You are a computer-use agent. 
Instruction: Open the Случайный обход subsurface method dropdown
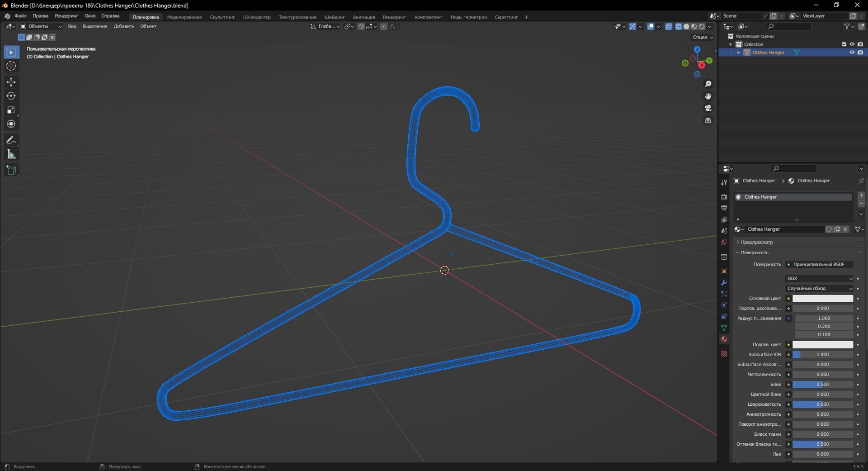click(819, 289)
